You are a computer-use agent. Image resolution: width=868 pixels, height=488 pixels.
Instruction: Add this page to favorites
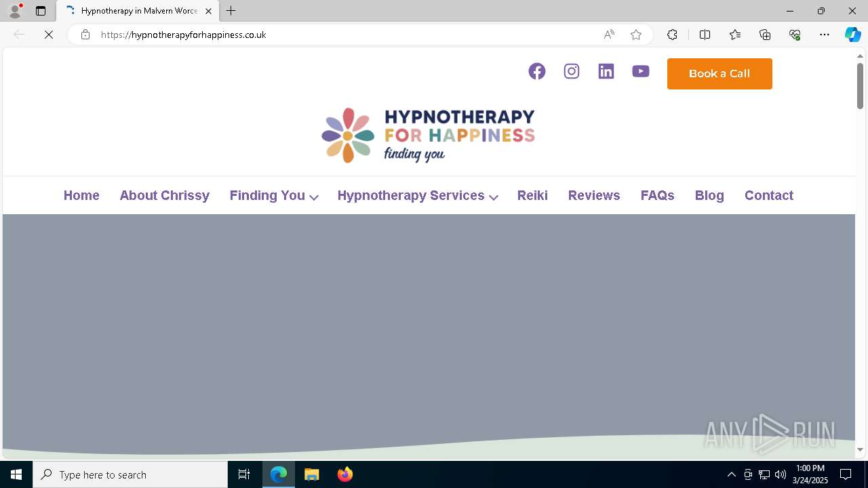point(636,35)
